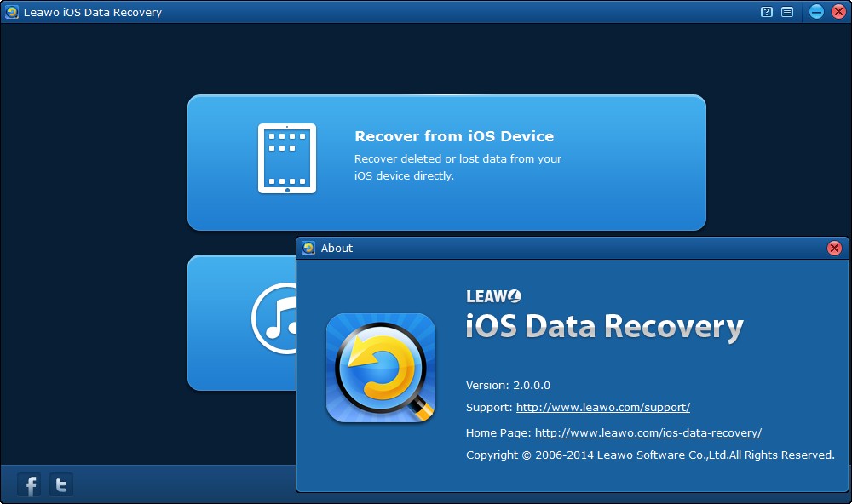Click 'Recover deleted or lost data' description
Screen dimensions: 852x504
click(x=458, y=167)
